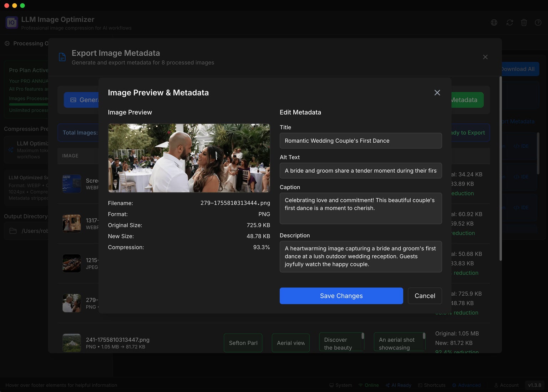Click the 48.78 KB new size value

tap(258, 236)
